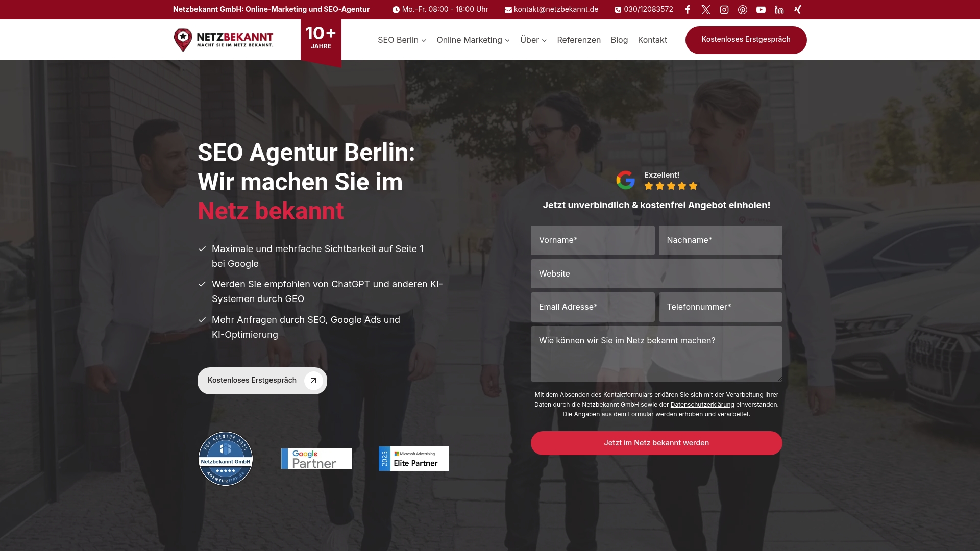Click the Netzbekannt logo
This screenshot has width=980, height=551.
click(x=224, y=39)
